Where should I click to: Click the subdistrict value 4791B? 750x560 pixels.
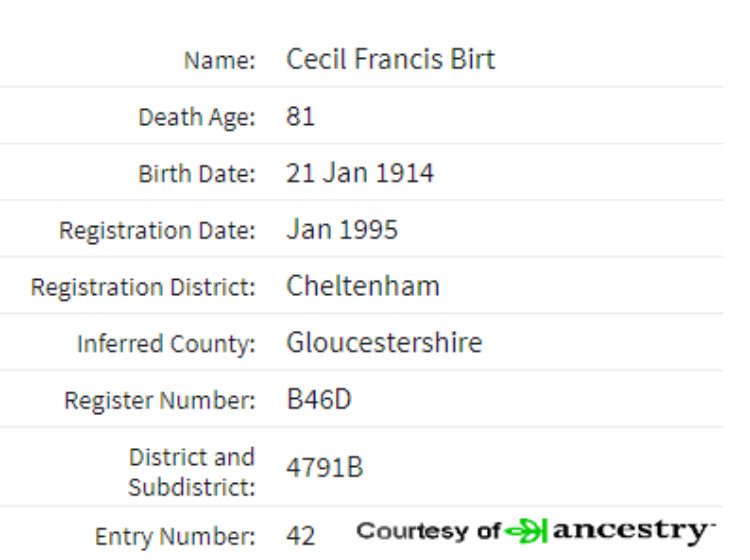click(325, 467)
